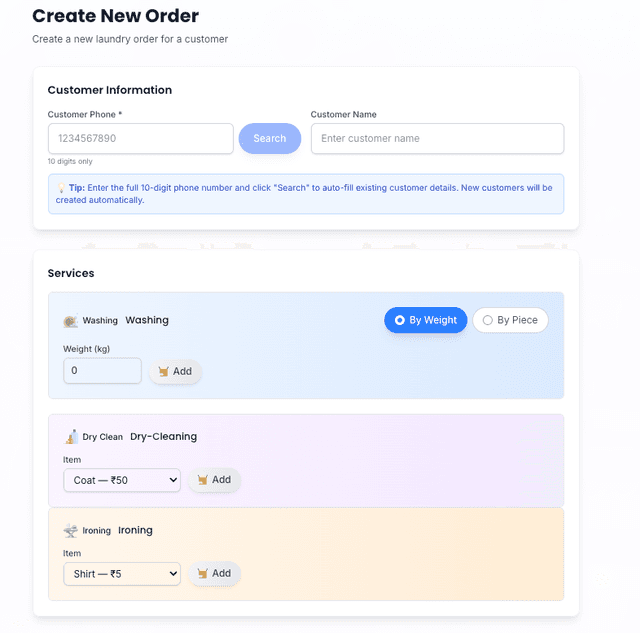
Task: Click the blue Tip message box text
Action: [310, 194]
